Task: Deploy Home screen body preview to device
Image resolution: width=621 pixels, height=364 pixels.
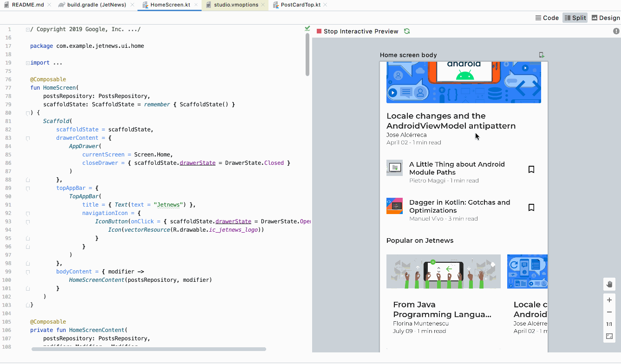Action: [542, 55]
